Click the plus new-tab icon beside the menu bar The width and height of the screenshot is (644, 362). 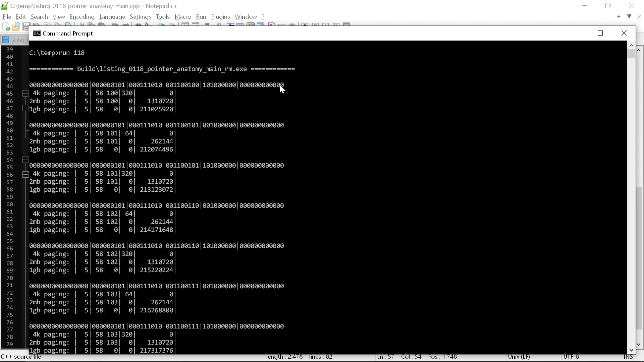click(x=619, y=16)
